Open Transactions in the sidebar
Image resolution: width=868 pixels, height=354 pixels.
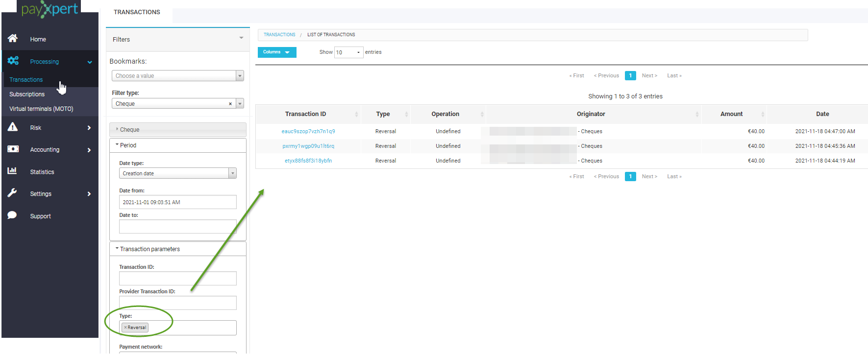point(26,80)
